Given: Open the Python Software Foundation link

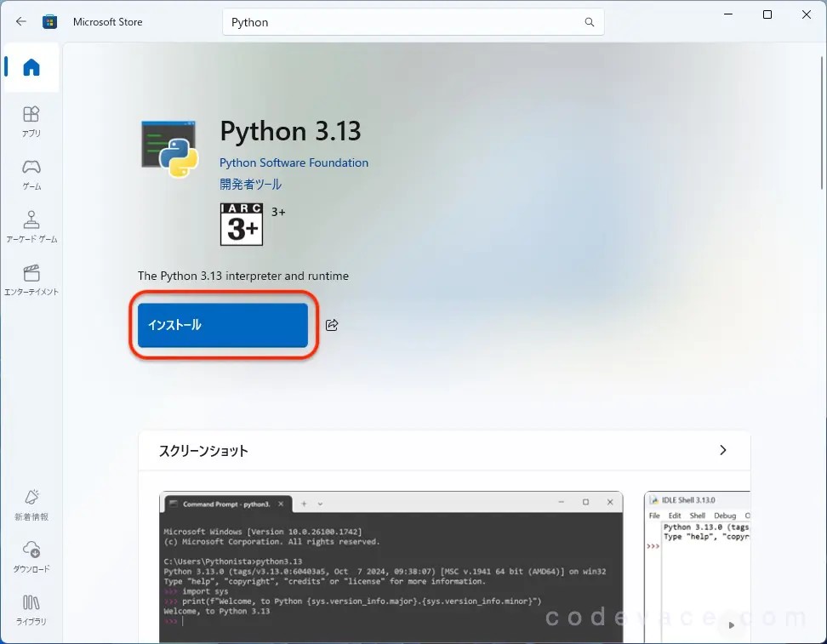Looking at the screenshot, I should click(x=294, y=162).
